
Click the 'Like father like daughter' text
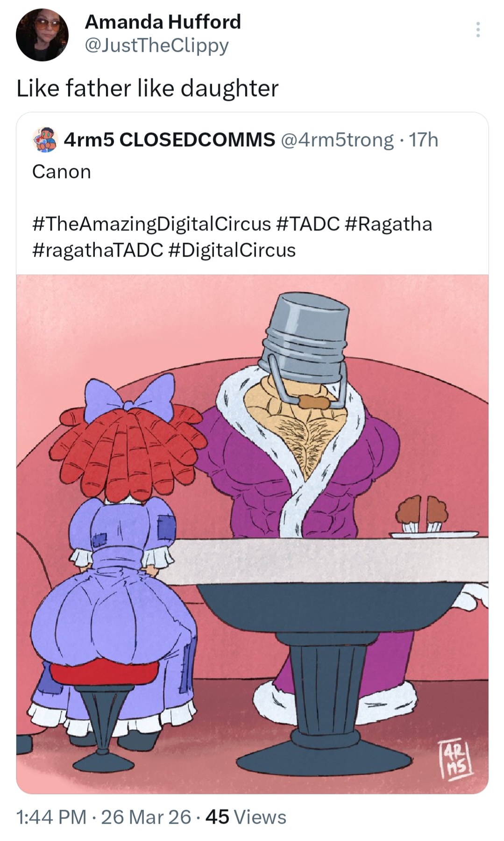point(148,88)
